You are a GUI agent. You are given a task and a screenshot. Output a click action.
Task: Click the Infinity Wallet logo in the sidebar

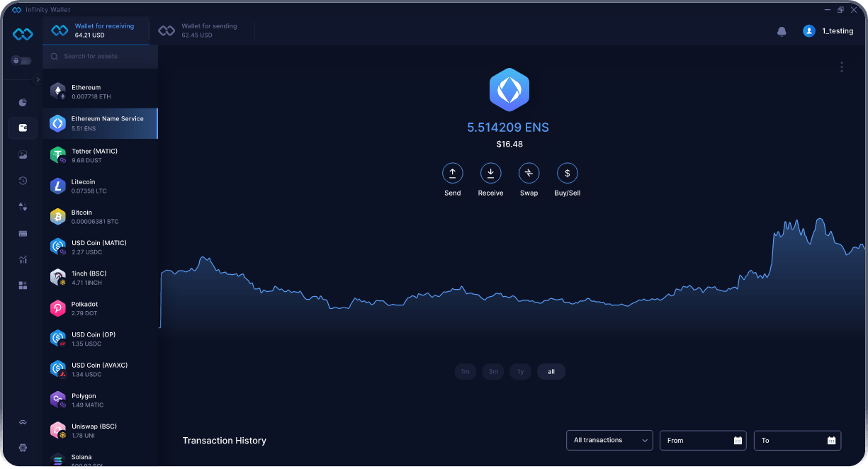pyautogui.click(x=23, y=34)
